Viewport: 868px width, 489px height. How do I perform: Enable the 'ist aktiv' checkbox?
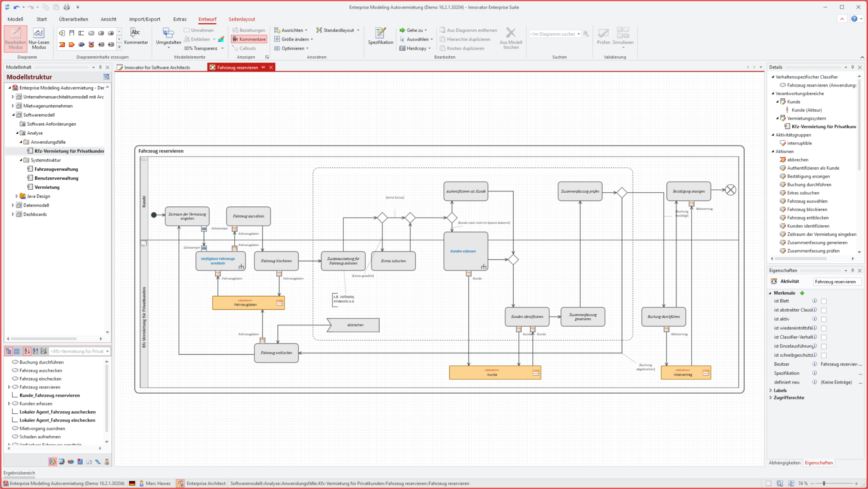click(x=824, y=319)
